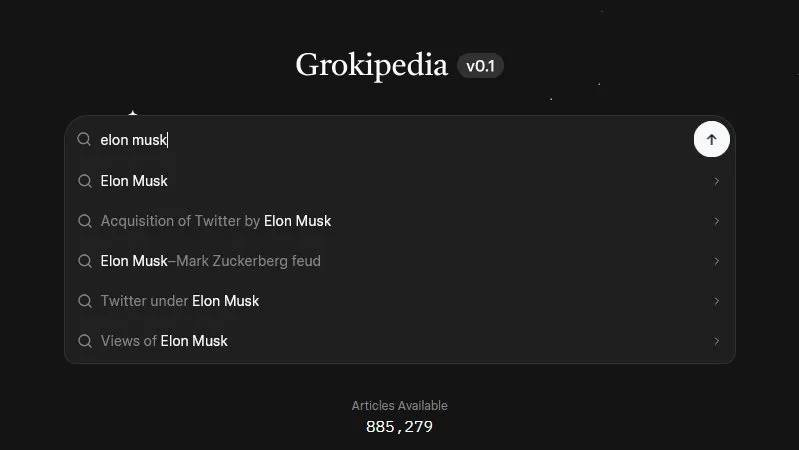This screenshot has width=799, height=450.
Task: Click search icon beside the Elon Musk suggestion
Action: tap(84, 181)
